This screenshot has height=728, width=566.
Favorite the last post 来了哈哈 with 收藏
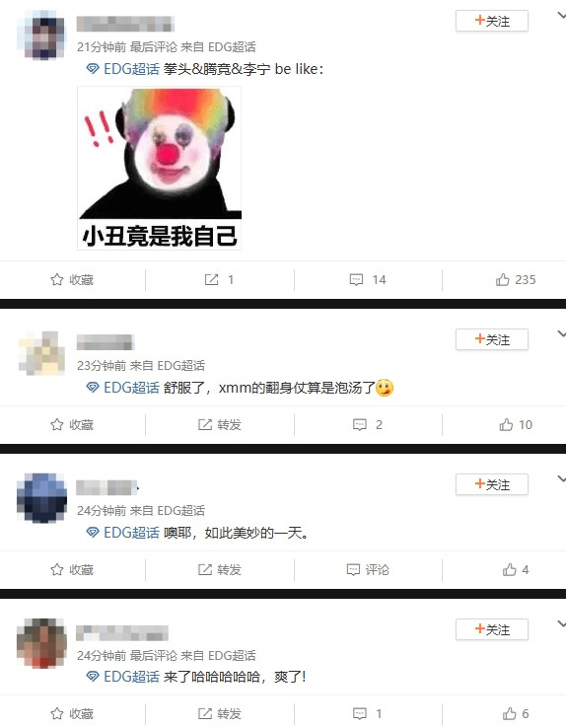click(x=72, y=713)
